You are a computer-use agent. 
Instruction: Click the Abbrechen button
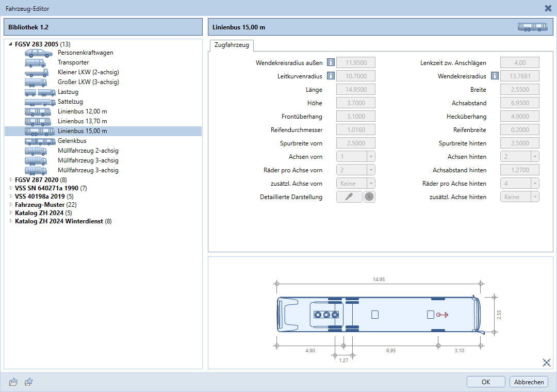click(x=529, y=382)
